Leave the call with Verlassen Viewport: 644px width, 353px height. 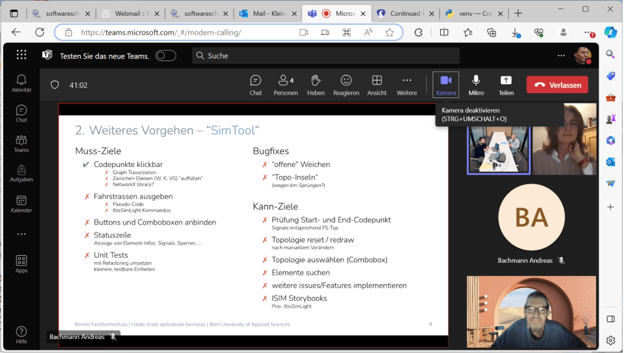click(557, 85)
